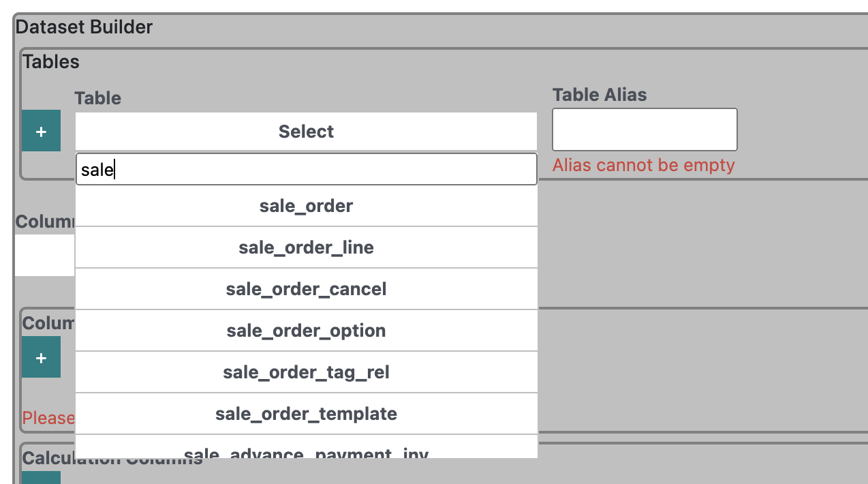The width and height of the screenshot is (868, 484).
Task: Click the Table field label
Action: pyautogui.click(x=98, y=98)
